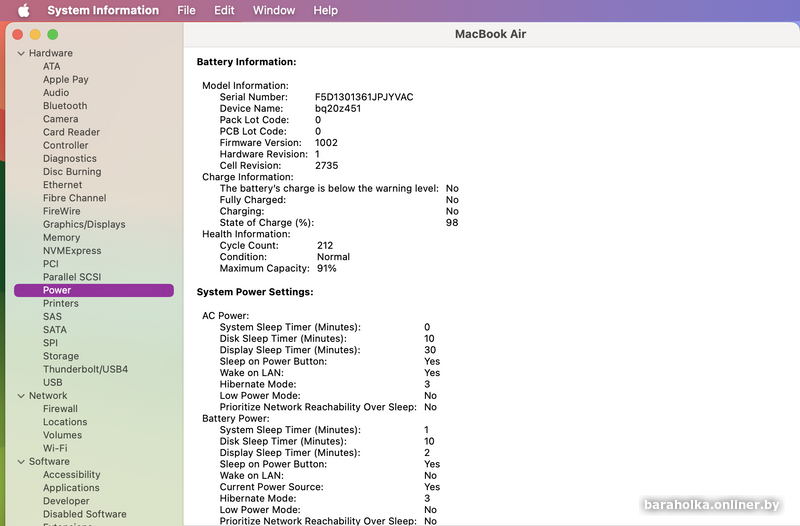Select Thunderbolt/USB4 in the sidebar
Viewport: 800px width, 526px height.
point(85,369)
